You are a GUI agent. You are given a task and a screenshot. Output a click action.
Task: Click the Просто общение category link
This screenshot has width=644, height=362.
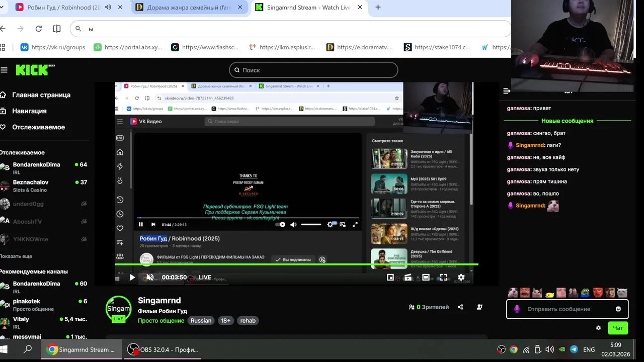tap(161, 321)
